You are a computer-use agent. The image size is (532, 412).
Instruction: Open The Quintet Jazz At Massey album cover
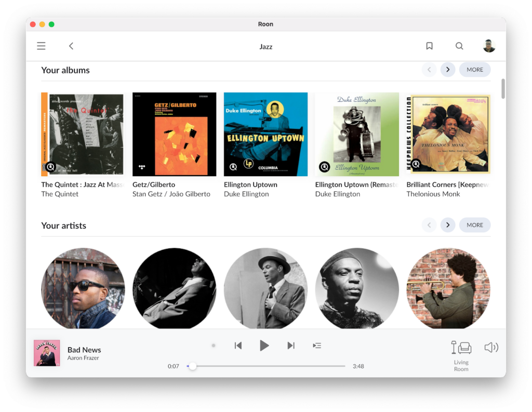pyautogui.click(x=83, y=134)
